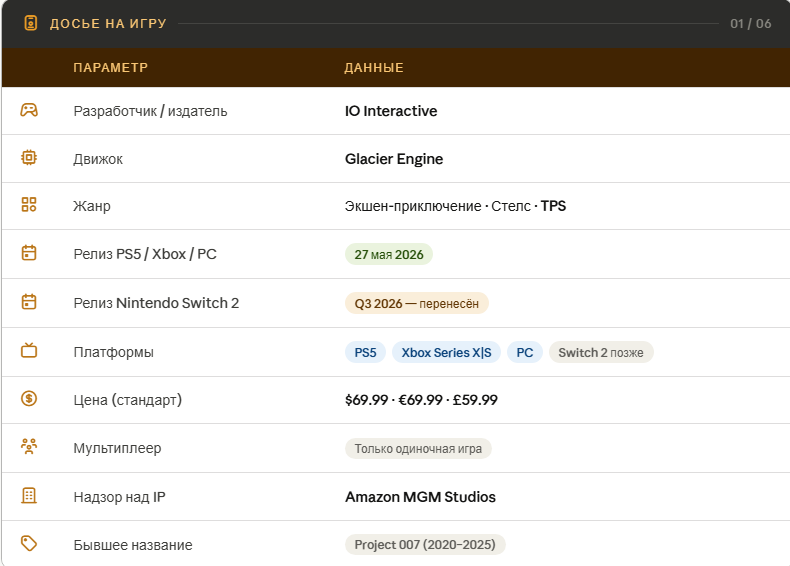
Task: Click the ПАРАМЕТР column header
Action: (110, 68)
